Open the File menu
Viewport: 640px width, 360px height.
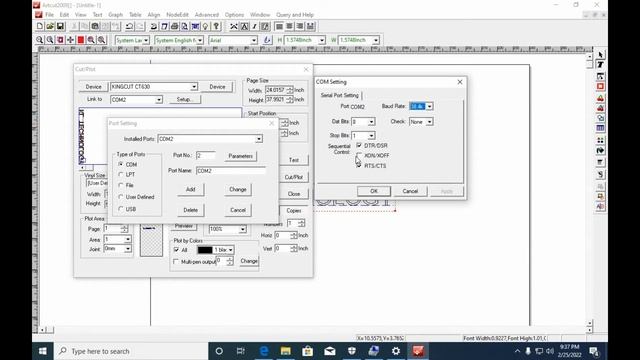(x=49, y=15)
